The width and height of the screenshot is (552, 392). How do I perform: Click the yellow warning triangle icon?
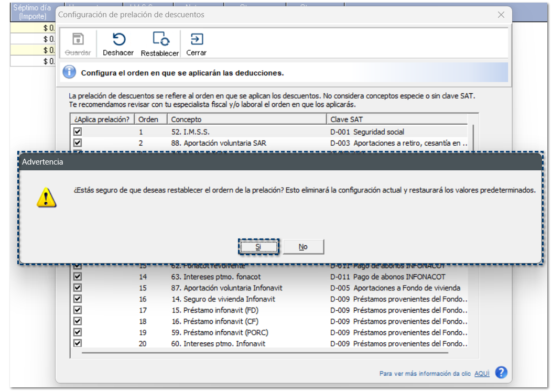[46, 197]
